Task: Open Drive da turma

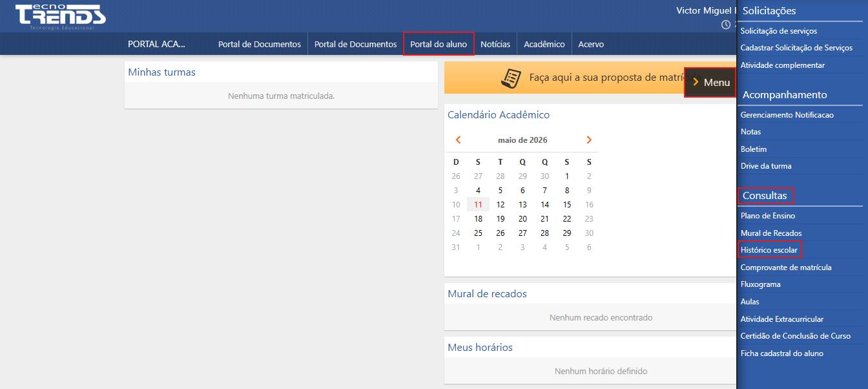Action: pos(766,166)
